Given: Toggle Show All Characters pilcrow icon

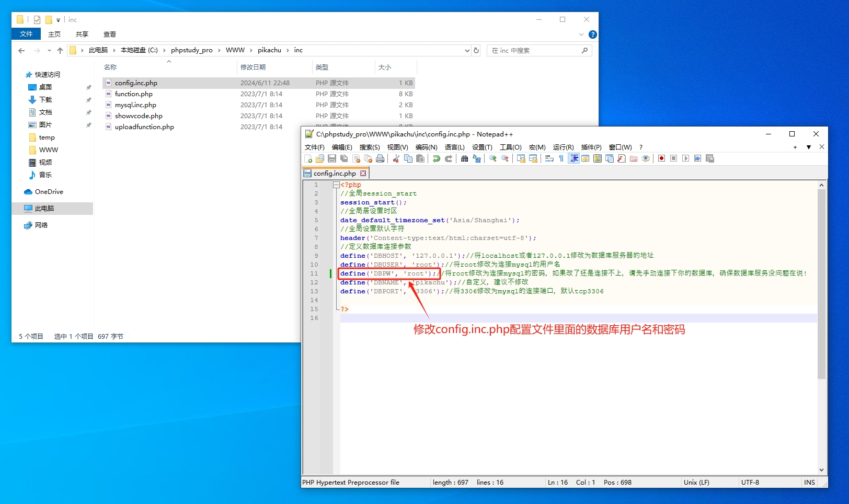Looking at the screenshot, I should click(561, 158).
